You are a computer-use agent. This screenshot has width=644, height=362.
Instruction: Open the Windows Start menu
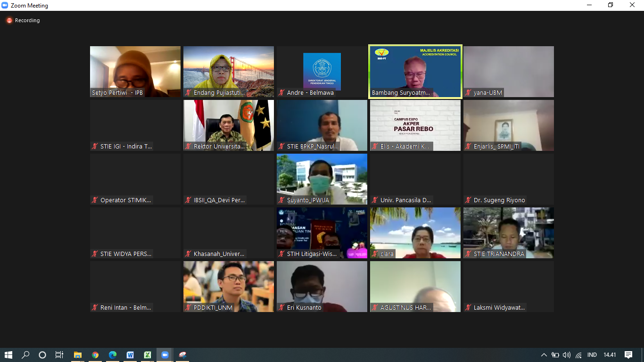8,355
